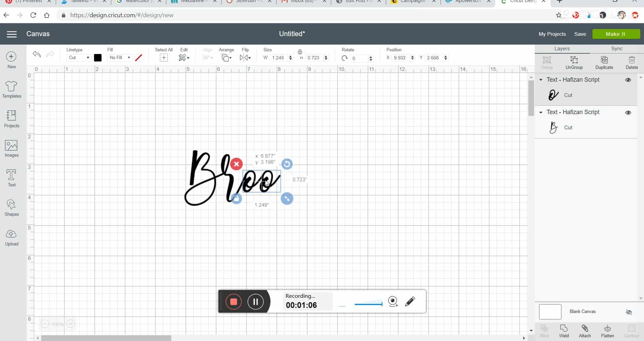Switch to the Campaigns browser tab
644x341 pixels.
pos(413,2)
